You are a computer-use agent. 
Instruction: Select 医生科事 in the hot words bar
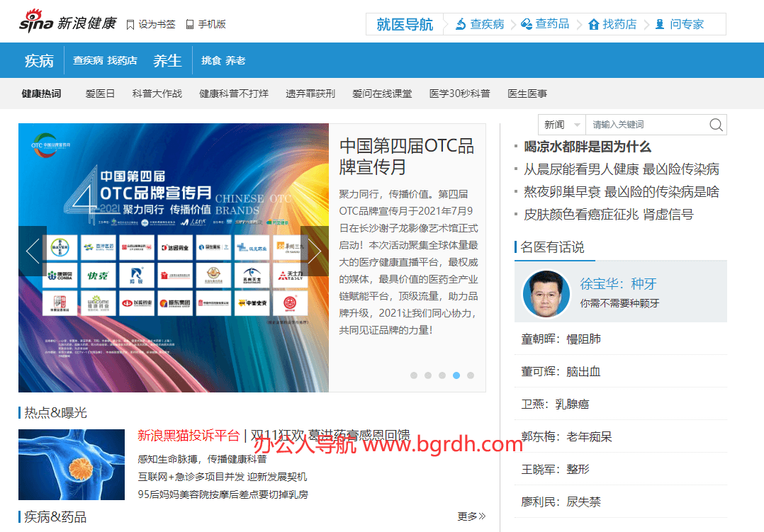[x=527, y=93]
